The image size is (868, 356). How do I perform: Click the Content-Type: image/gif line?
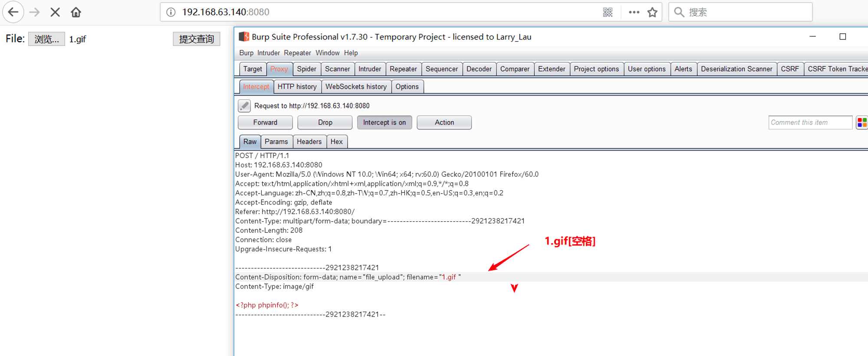tap(274, 287)
